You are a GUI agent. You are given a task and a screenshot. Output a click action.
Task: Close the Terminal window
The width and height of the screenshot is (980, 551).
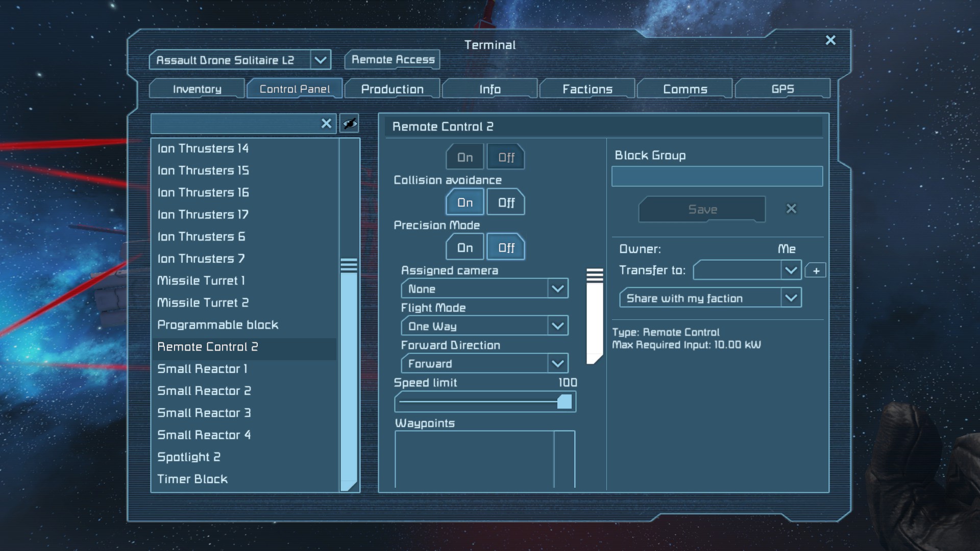click(x=830, y=40)
